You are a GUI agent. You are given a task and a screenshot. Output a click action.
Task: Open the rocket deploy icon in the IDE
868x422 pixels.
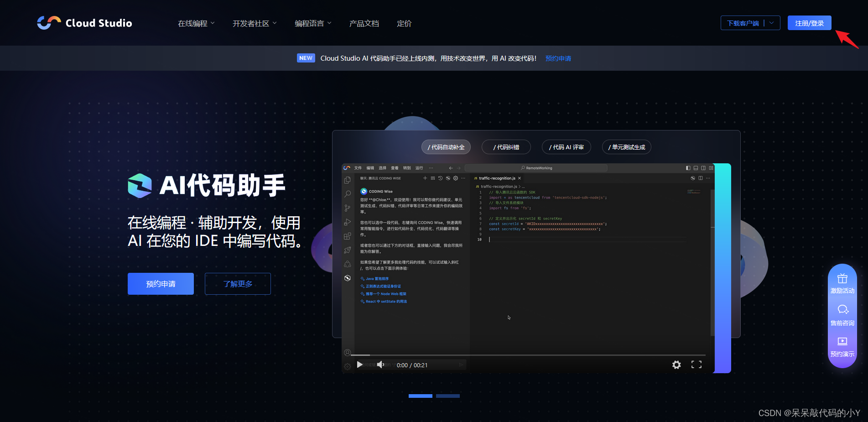click(348, 250)
